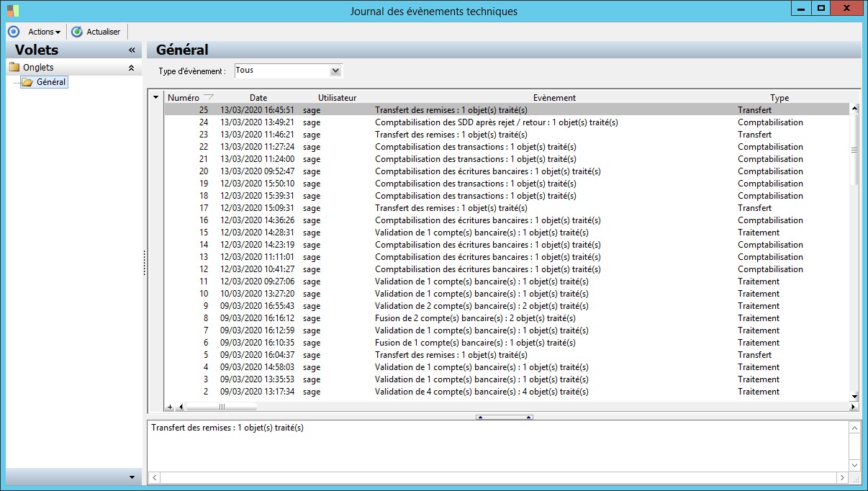Click details pane scroll left arrow
Image resolution: width=868 pixels, height=491 pixels.
coord(153,478)
